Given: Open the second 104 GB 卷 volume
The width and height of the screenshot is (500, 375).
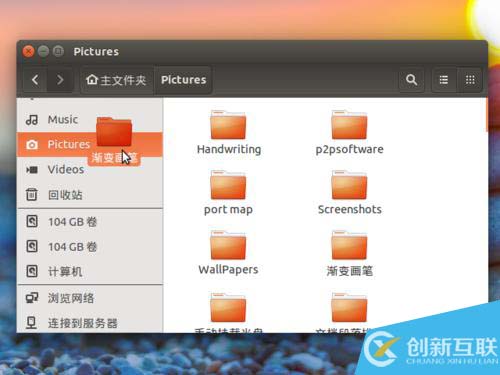Looking at the screenshot, I should point(89,247).
